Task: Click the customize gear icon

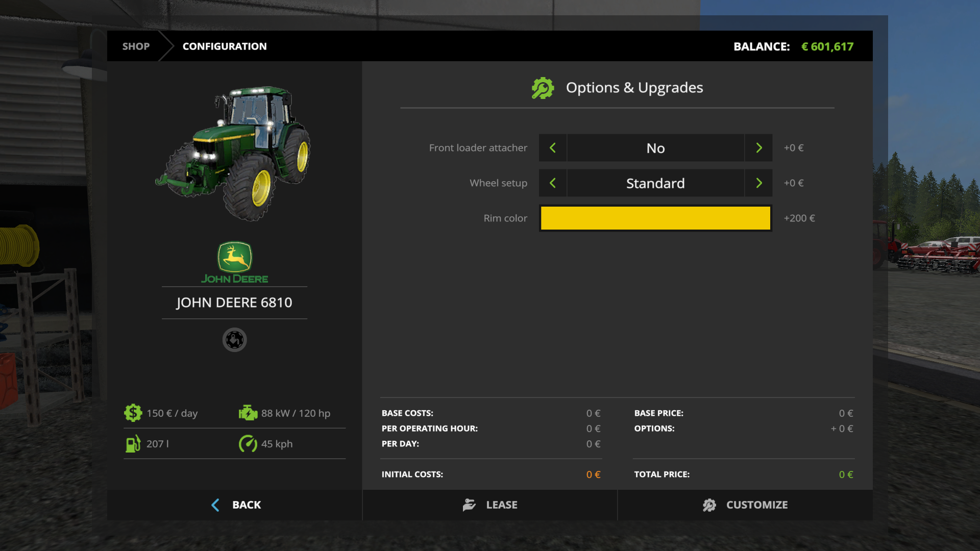Action: click(709, 505)
